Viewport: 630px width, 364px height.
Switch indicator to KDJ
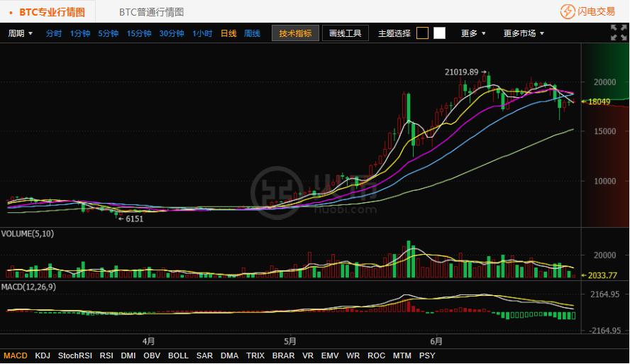tap(43, 355)
